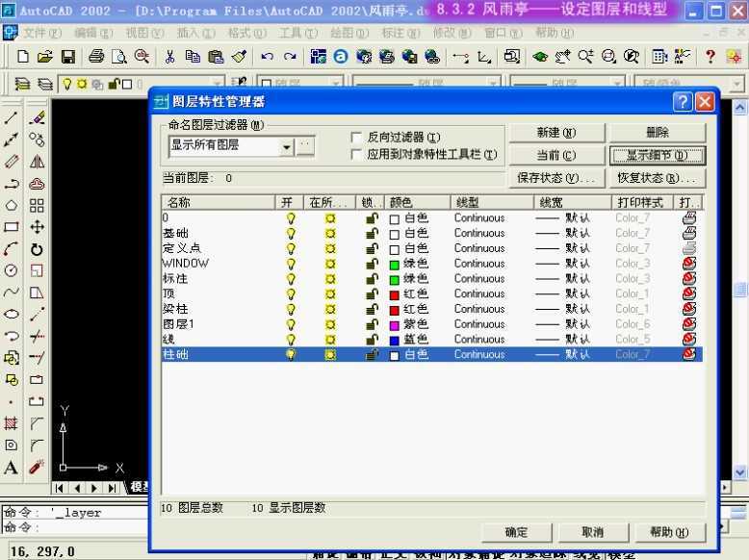Click the drawing area scroll down arrow
Screen dimensions: 749x560
740,472
